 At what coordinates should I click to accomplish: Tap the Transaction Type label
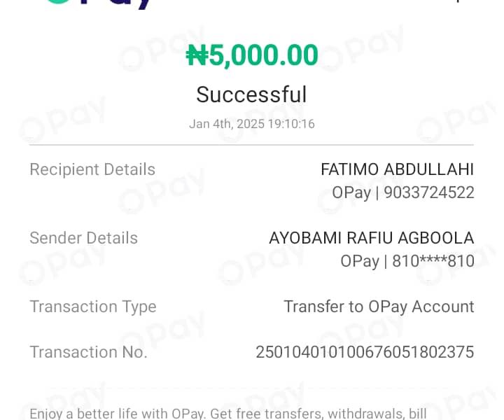point(92,307)
